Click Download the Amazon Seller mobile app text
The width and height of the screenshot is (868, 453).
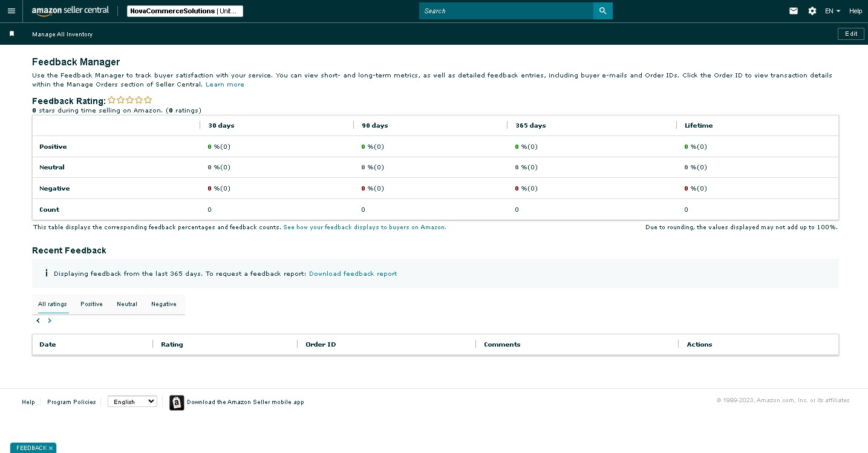click(246, 402)
